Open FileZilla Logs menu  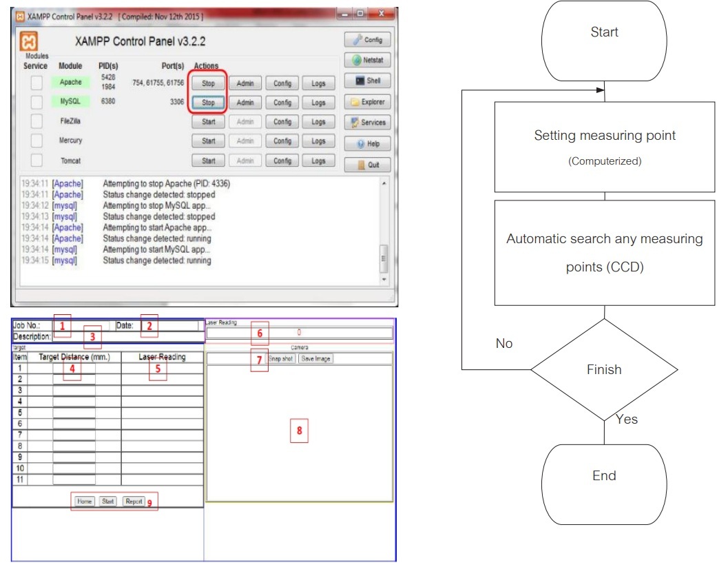pos(318,122)
